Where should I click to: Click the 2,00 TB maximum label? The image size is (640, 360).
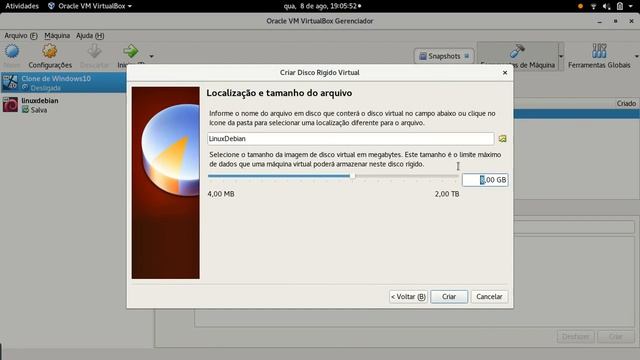pyautogui.click(x=447, y=194)
